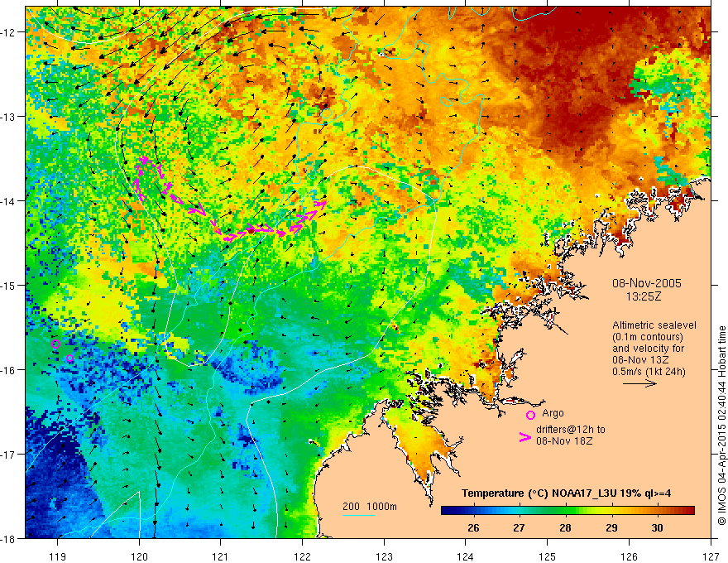Click the magenta Argo circle in the legend

coord(530,415)
